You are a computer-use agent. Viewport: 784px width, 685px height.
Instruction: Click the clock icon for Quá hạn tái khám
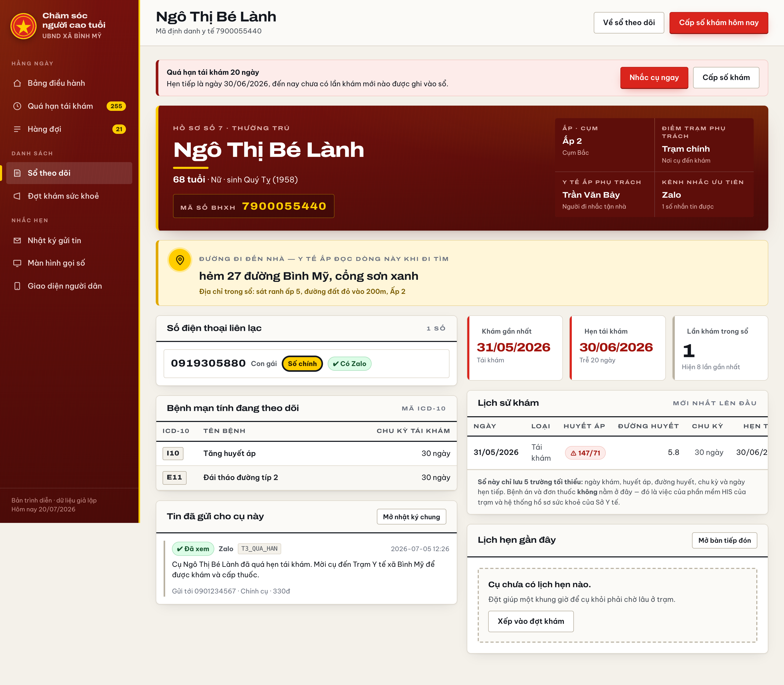[x=17, y=106]
